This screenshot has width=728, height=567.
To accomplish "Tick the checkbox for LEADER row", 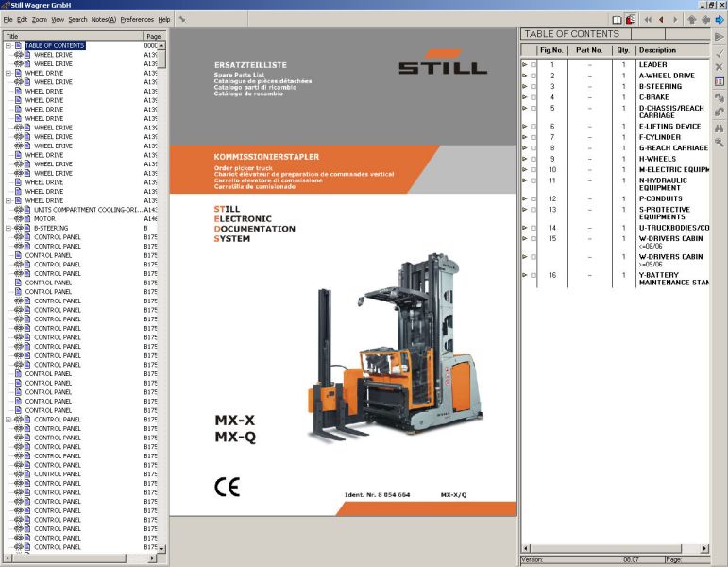I will point(533,64).
